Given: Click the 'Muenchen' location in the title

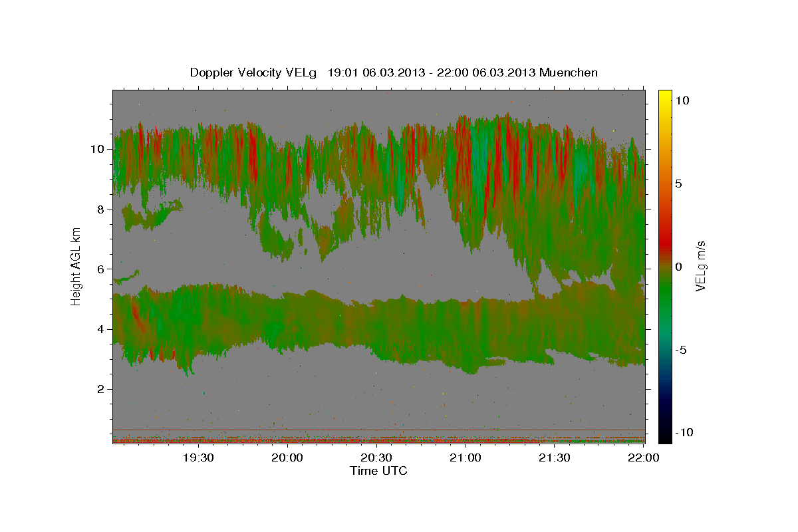Looking at the screenshot, I should click(569, 72).
